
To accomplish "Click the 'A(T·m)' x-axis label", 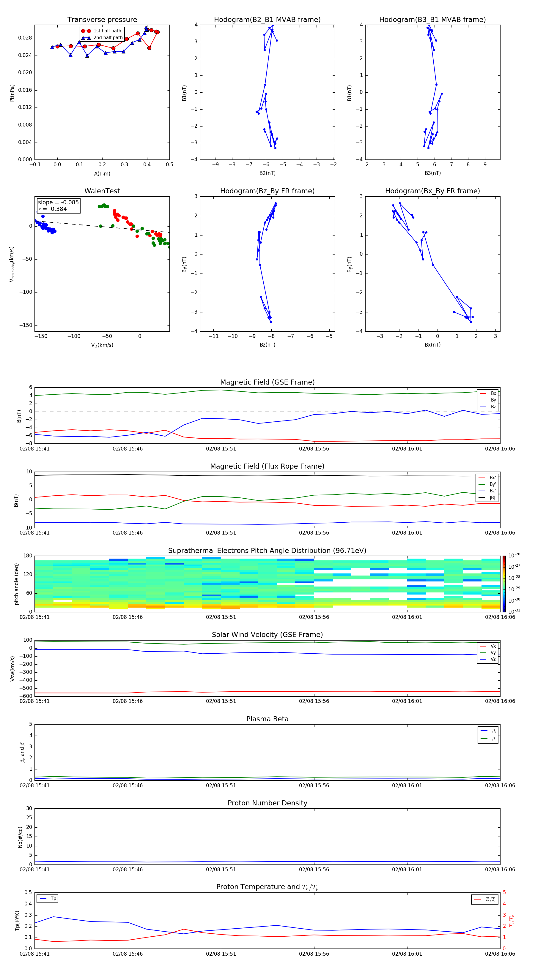I will pos(102,173).
